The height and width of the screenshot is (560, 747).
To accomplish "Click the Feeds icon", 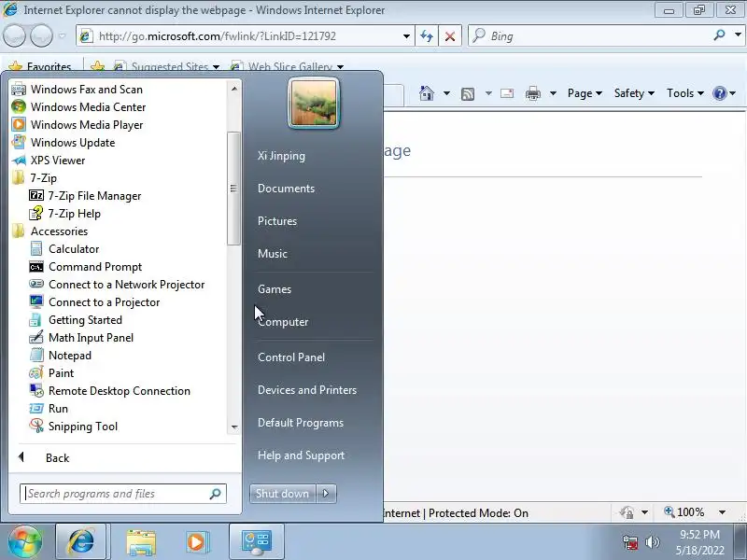I will pos(468,94).
